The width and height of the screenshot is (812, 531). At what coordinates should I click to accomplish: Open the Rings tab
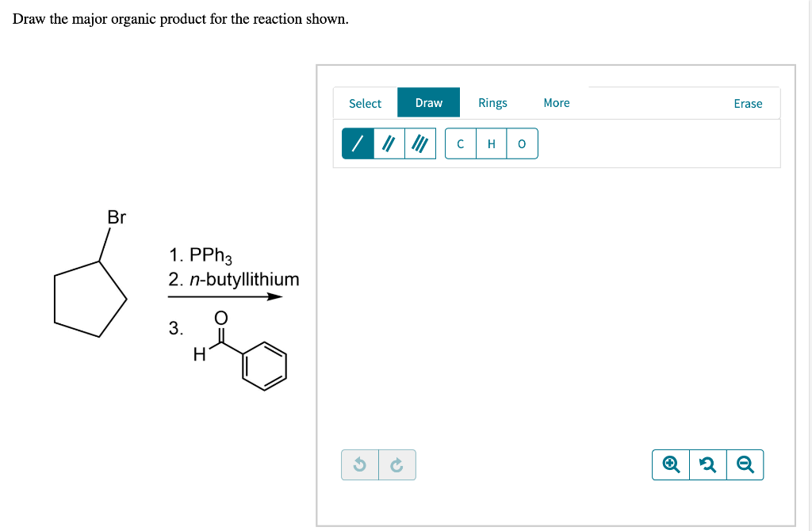[x=492, y=102]
